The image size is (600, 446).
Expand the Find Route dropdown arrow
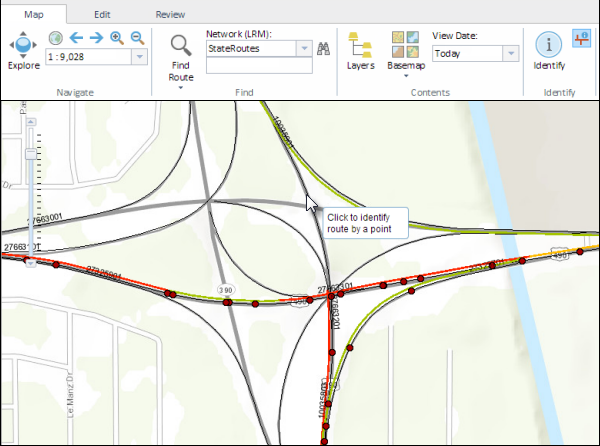coord(181,88)
